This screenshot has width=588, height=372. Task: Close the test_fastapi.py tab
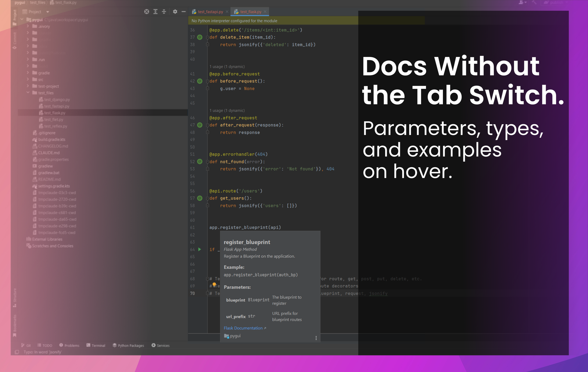tap(227, 12)
